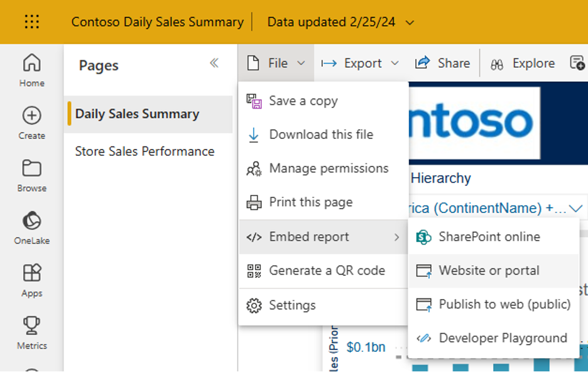
Task: Collapse the Pages pane with double chevron
Action: 214,63
